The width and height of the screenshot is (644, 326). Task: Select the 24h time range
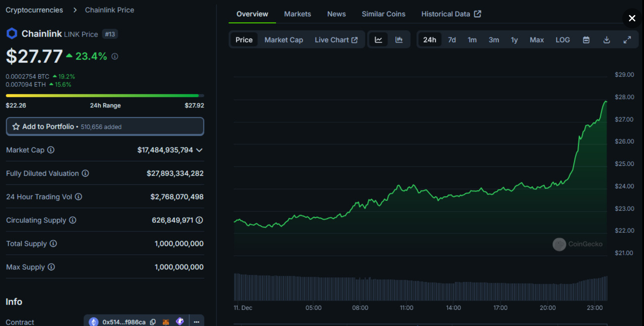(x=430, y=40)
